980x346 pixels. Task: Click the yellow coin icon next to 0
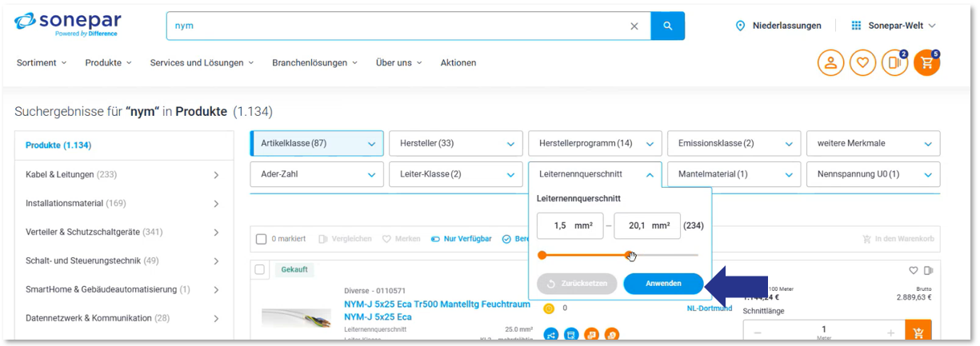pyautogui.click(x=549, y=308)
